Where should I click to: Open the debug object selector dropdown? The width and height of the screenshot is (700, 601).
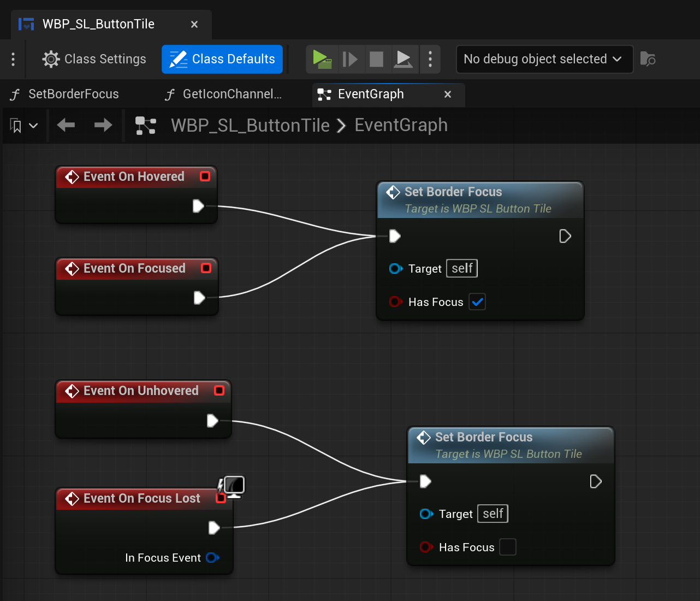[544, 59]
